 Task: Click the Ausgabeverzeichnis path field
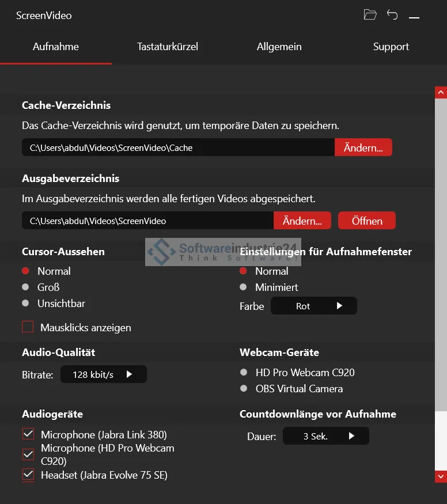point(147,221)
